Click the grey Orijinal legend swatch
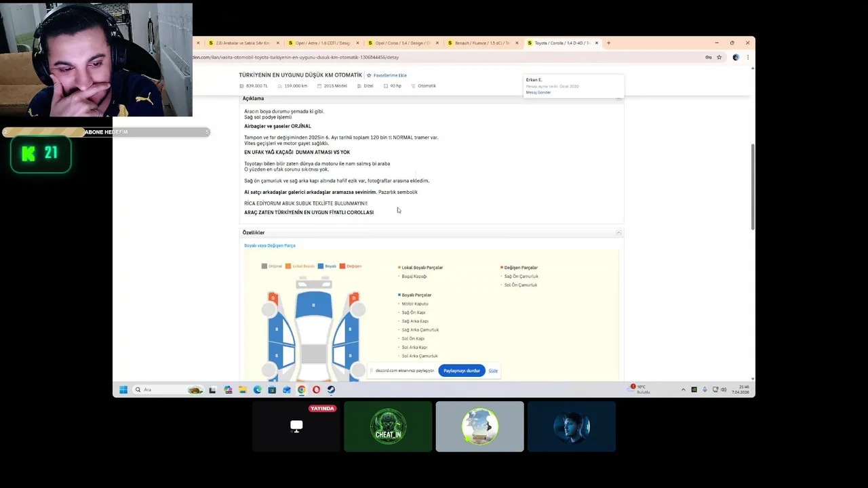The width and height of the screenshot is (868, 488). (264, 266)
